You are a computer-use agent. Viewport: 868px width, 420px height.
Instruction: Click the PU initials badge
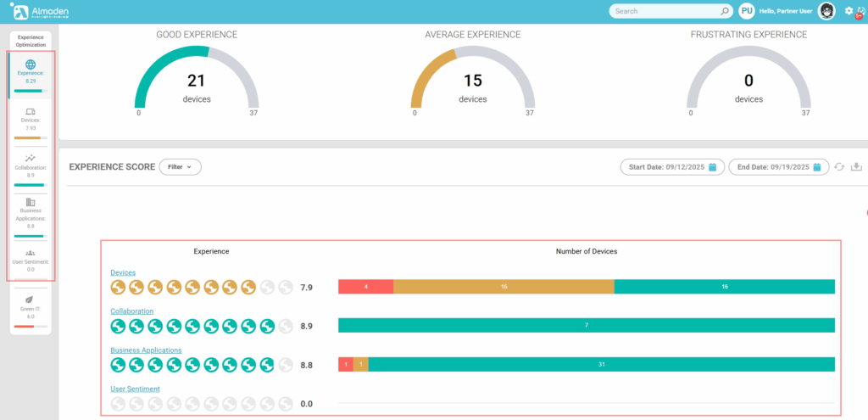point(747,11)
